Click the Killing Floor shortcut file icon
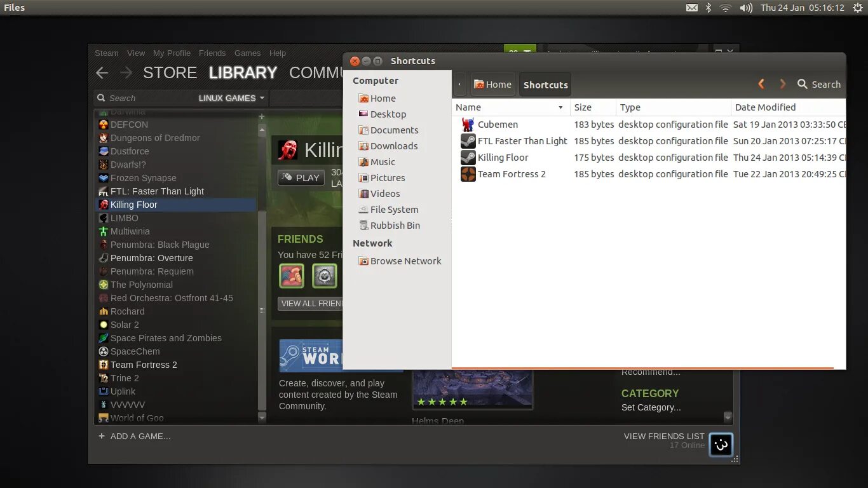The image size is (868, 488). [468, 158]
